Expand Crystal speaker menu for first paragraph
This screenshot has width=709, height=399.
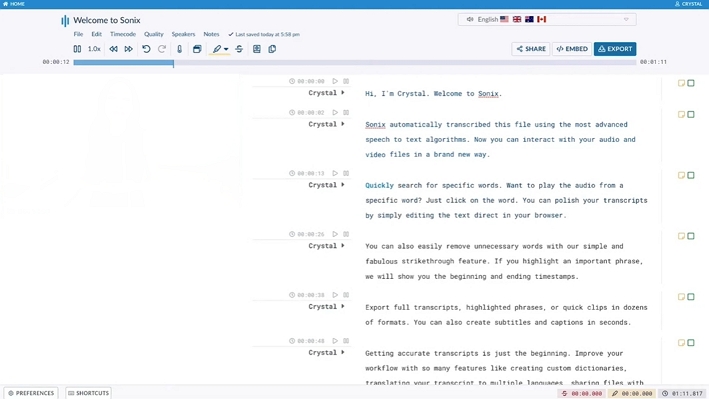343,93
